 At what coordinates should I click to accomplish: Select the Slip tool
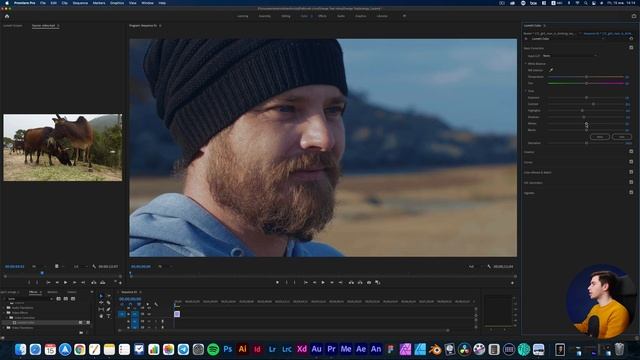pos(101,309)
